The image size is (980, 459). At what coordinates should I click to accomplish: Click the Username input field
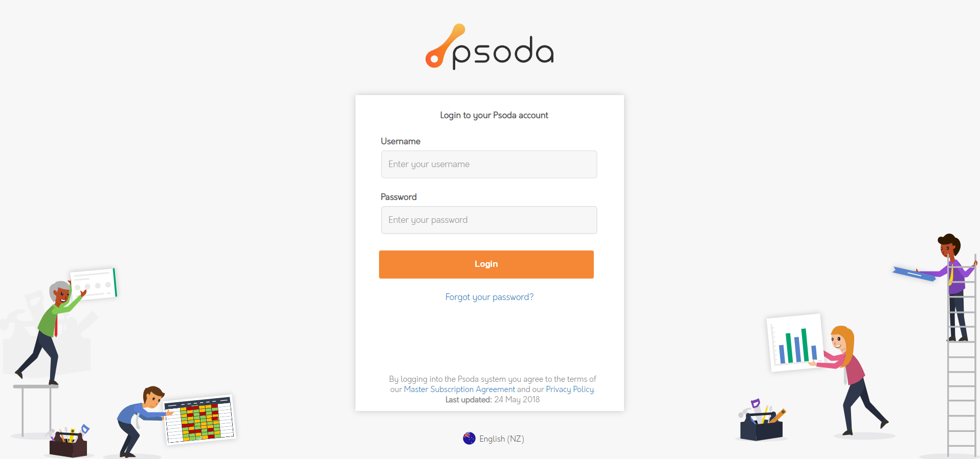click(x=488, y=164)
